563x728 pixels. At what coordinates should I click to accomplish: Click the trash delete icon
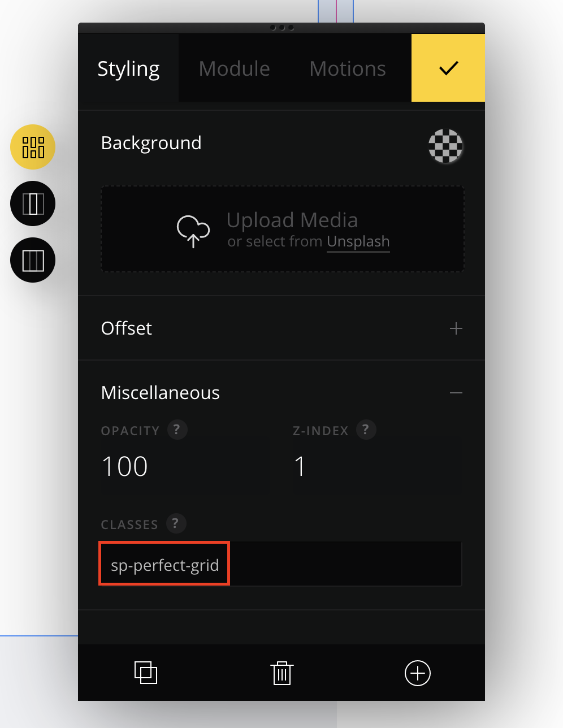[281, 673]
